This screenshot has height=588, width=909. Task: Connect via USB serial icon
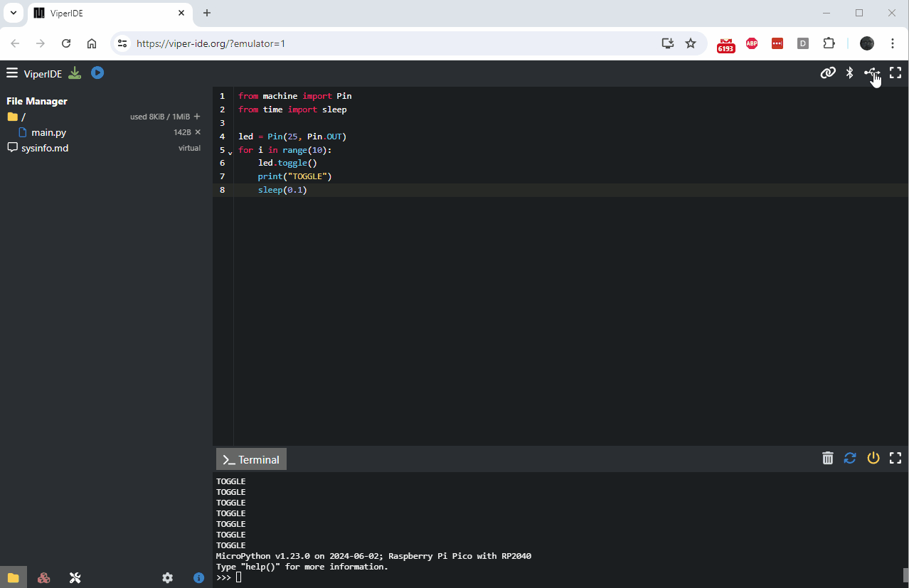tap(872, 73)
